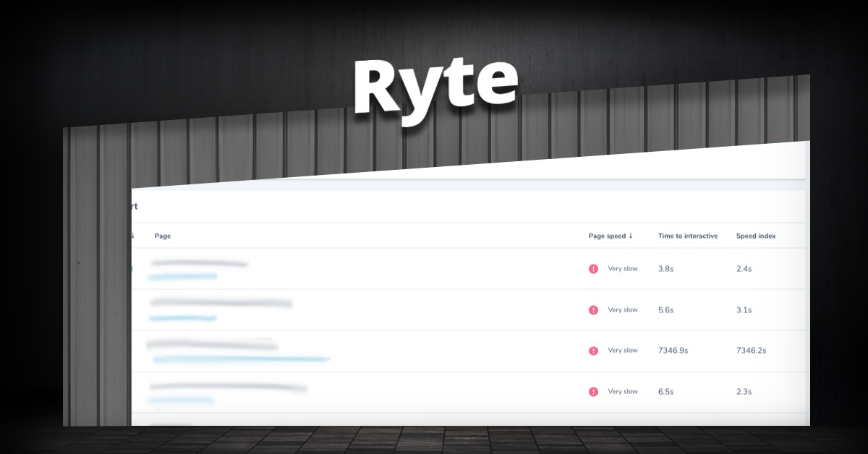Screen dimensions: 868x454
Task: Click the Very slow label in the first row
Action: (623, 268)
